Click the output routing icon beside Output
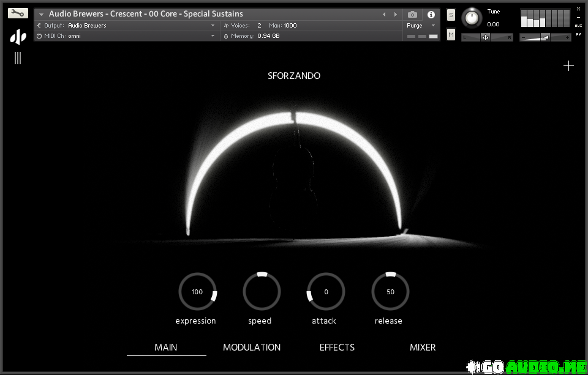Image resolution: width=588 pixels, height=375 pixels. (39, 26)
